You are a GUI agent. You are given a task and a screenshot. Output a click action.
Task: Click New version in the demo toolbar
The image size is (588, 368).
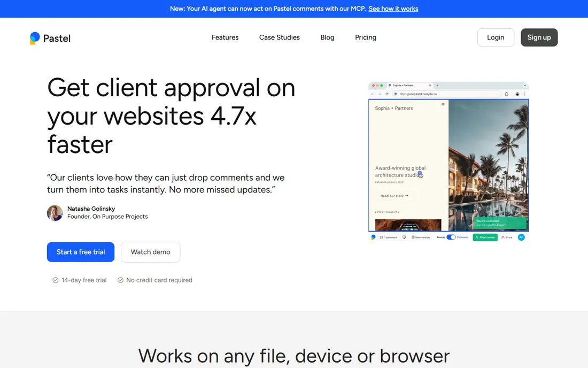pyautogui.click(x=421, y=237)
